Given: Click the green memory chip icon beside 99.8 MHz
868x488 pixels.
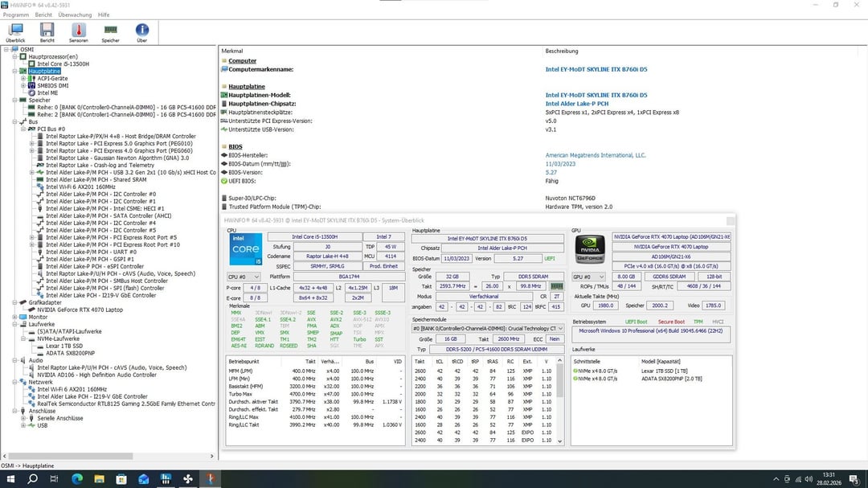Looking at the screenshot, I should click(x=556, y=286).
